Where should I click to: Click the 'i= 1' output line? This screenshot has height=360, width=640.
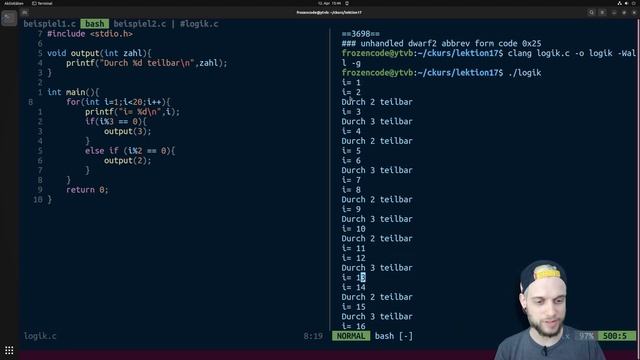(x=351, y=82)
